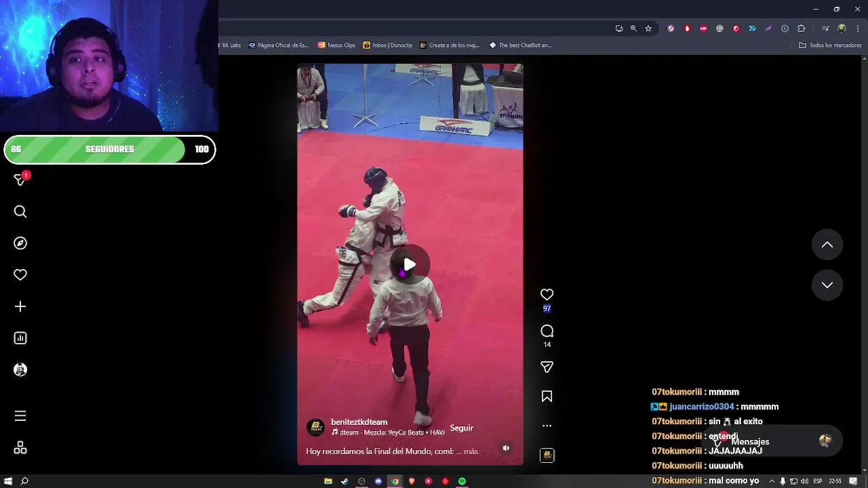
Task: Click the Seguidores follower progress bar
Action: click(x=109, y=149)
